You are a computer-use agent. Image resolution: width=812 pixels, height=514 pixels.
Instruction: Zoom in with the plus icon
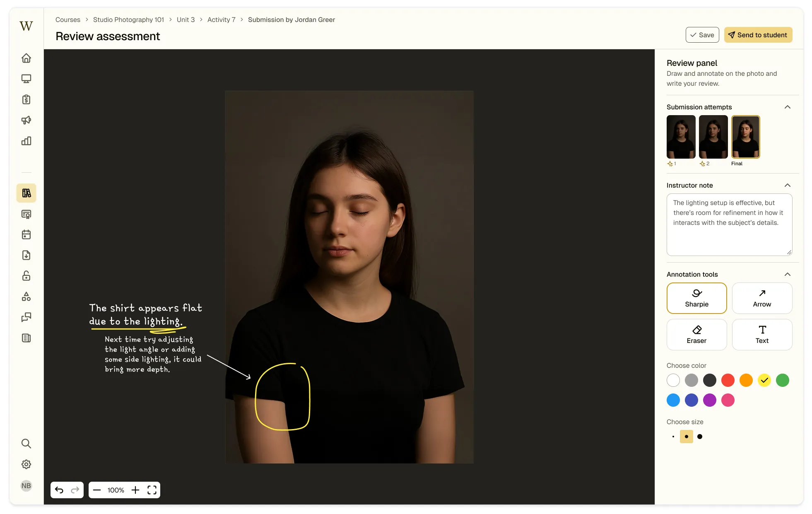135,490
